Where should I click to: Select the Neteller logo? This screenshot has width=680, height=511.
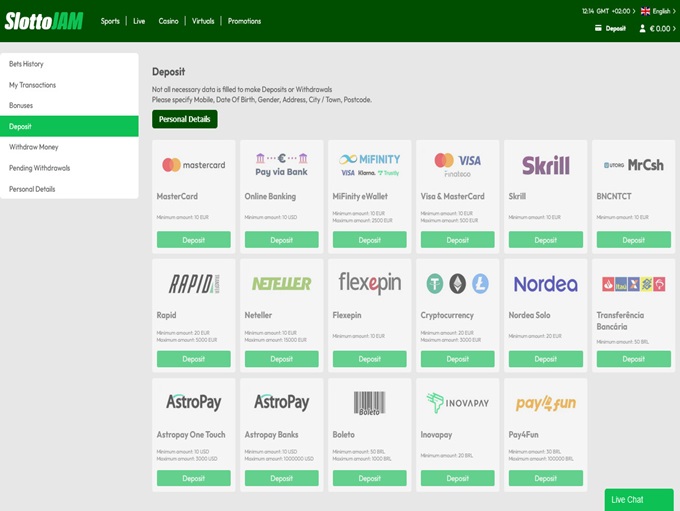pos(281,283)
